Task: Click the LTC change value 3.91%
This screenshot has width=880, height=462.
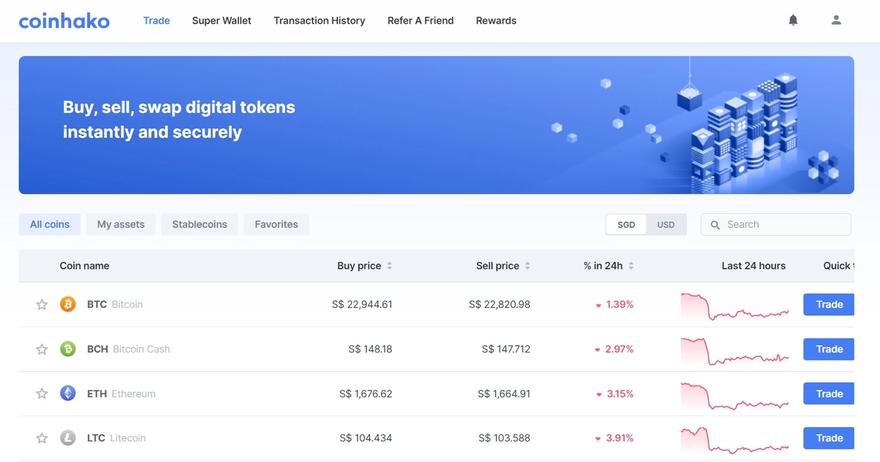Action: click(x=620, y=438)
